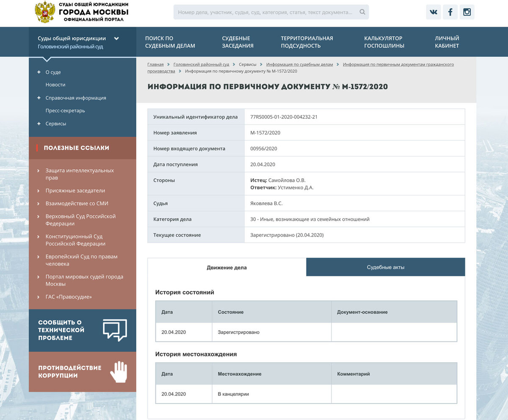The image size is (508, 420).
Task: Select status Зарегистрировано (20.04.2020)
Action: 287,235
